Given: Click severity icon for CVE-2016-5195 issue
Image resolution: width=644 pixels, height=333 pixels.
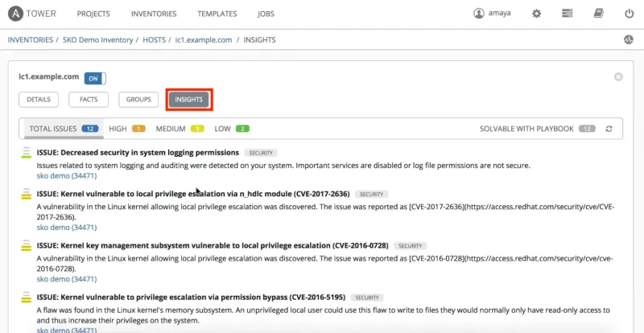Looking at the screenshot, I should pos(27,298).
